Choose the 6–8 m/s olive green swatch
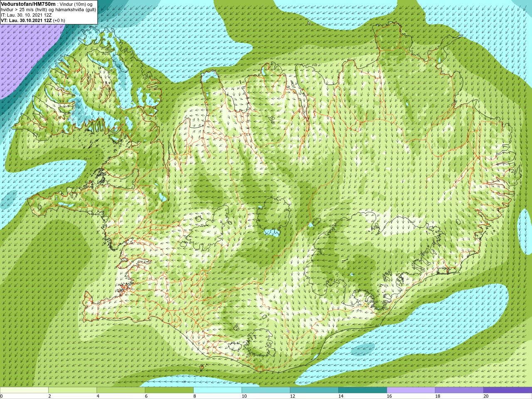Viewport: 532px width, 399px height. [169, 390]
